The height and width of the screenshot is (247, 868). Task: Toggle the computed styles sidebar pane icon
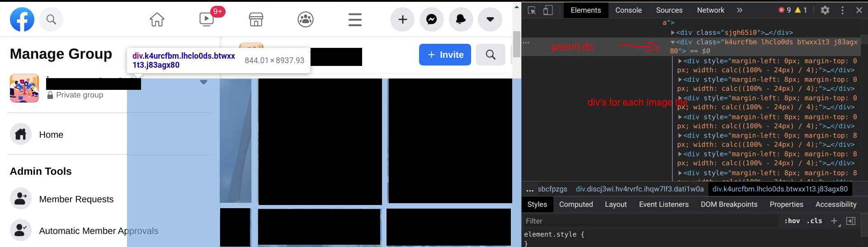[x=851, y=221]
